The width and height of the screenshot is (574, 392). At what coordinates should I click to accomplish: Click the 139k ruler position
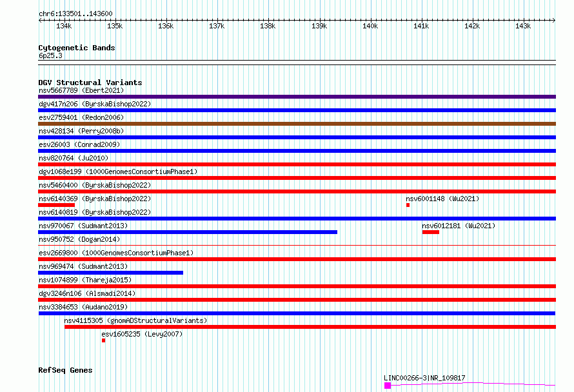tap(319, 26)
